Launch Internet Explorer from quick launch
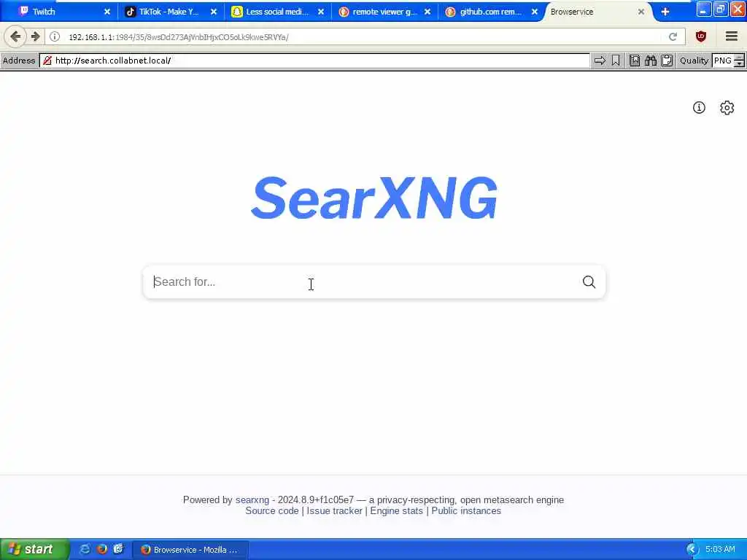The width and height of the screenshot is (747, 560). 85,549
